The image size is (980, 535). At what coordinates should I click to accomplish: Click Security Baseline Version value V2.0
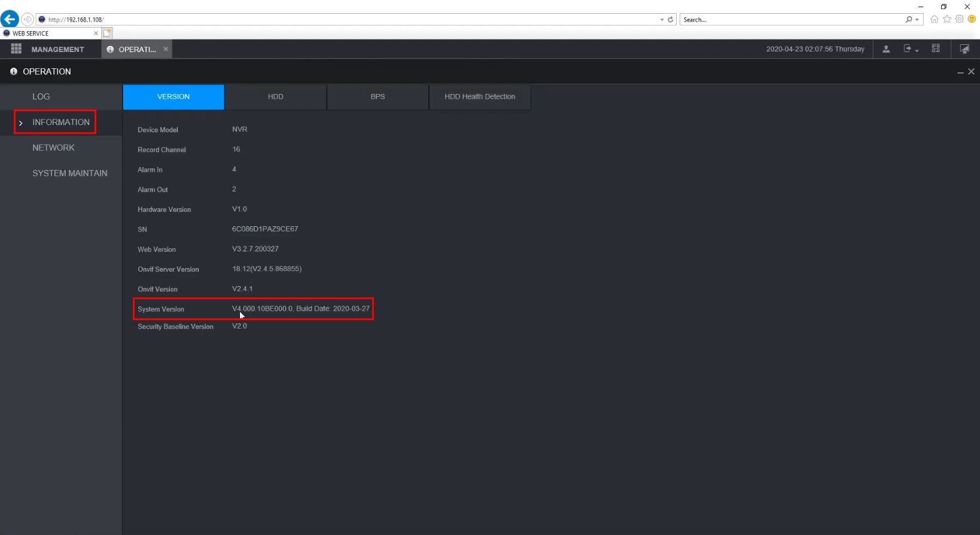pos(239,326)
